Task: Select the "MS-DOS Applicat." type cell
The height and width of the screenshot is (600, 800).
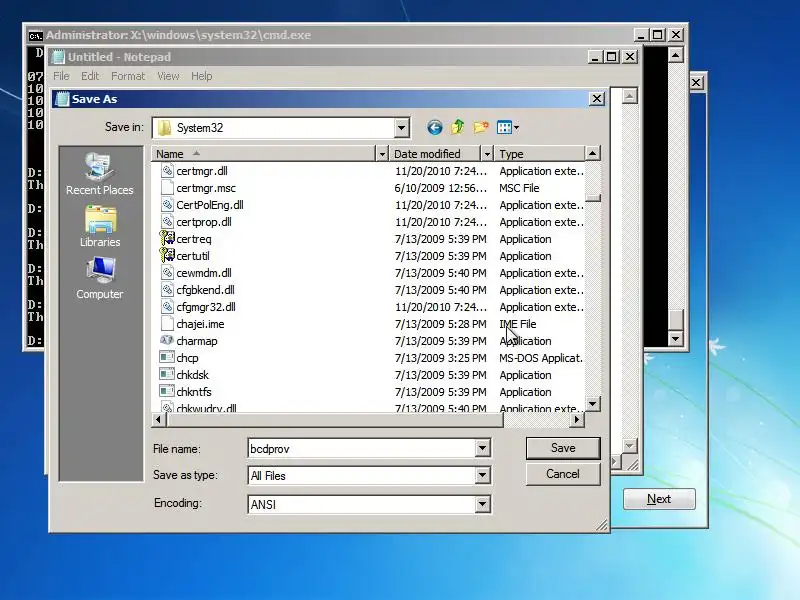Action: coord(541,358)
